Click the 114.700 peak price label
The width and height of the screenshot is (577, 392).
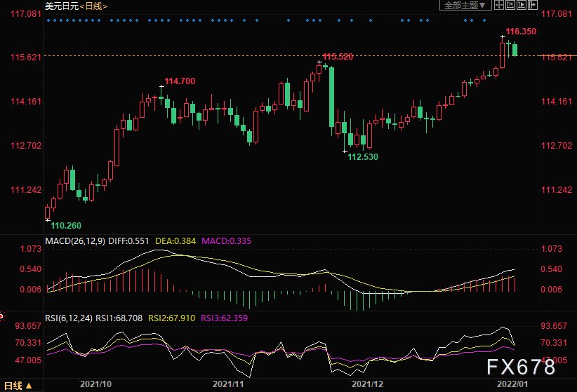point(180,81)
